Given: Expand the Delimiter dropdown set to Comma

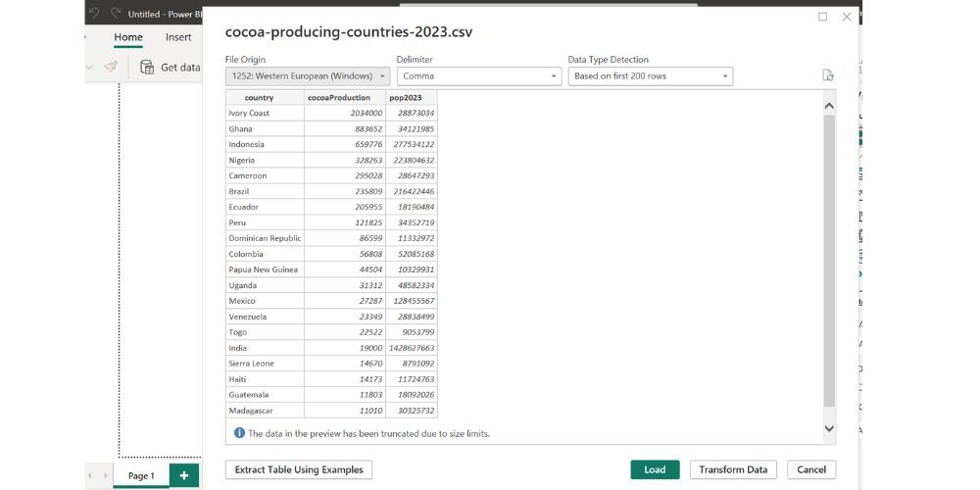Looking at the screenshot, I should coord(478,75).
